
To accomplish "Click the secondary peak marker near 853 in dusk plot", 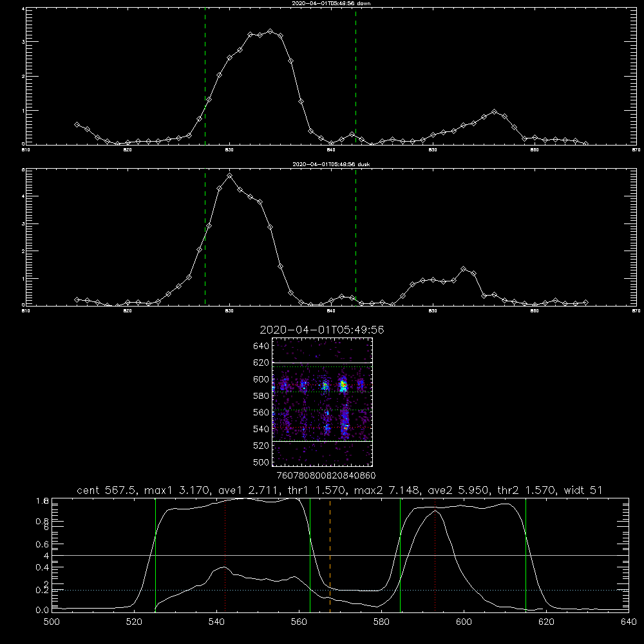I will pyautogui.click(x=464, y=269).
